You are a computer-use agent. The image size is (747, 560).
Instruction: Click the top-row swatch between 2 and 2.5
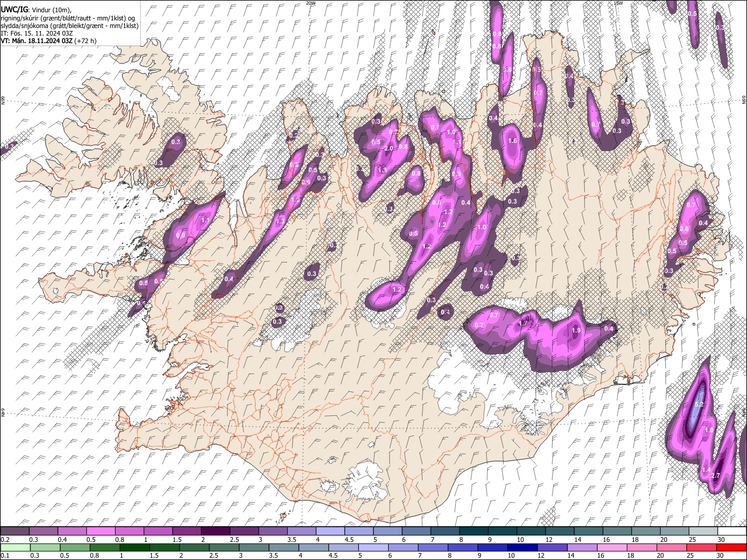pos(215,531)
